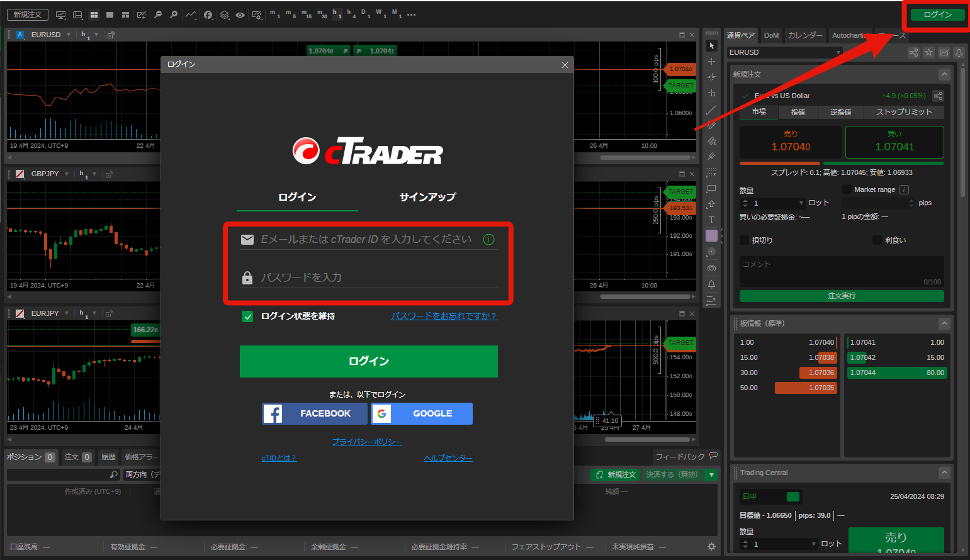This screenshot has width=970, height=560.
Task: Select rectangle shape tool
Action: click(x=711, y=188)
